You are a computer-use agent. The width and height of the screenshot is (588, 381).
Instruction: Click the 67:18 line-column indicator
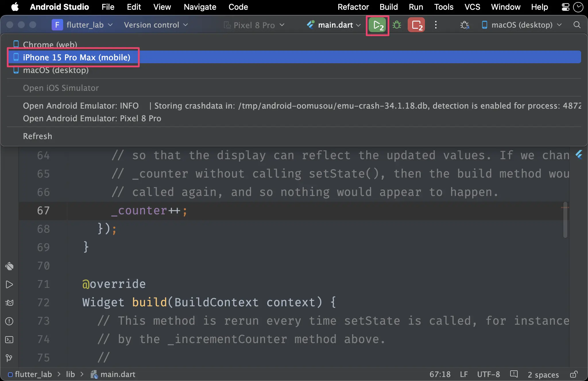(x=440, y=374)
